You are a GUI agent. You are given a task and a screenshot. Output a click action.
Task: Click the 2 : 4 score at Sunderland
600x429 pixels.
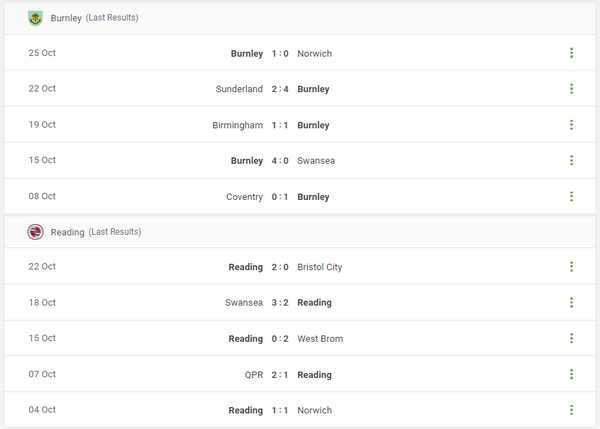point(280,89)
